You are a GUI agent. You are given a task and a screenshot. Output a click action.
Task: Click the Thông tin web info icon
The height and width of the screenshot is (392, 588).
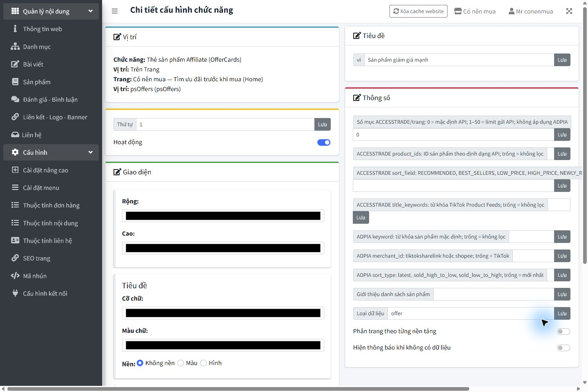point(15,29)
